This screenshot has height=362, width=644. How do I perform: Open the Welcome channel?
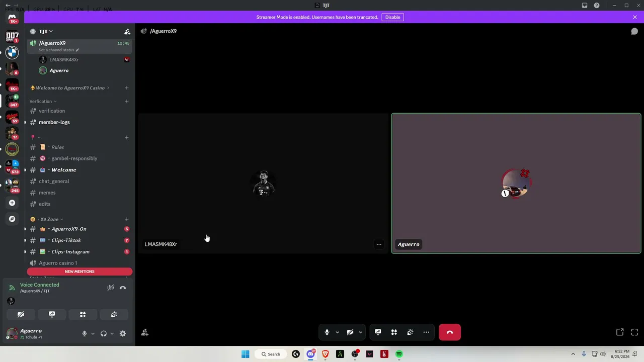tap(79, 170)
